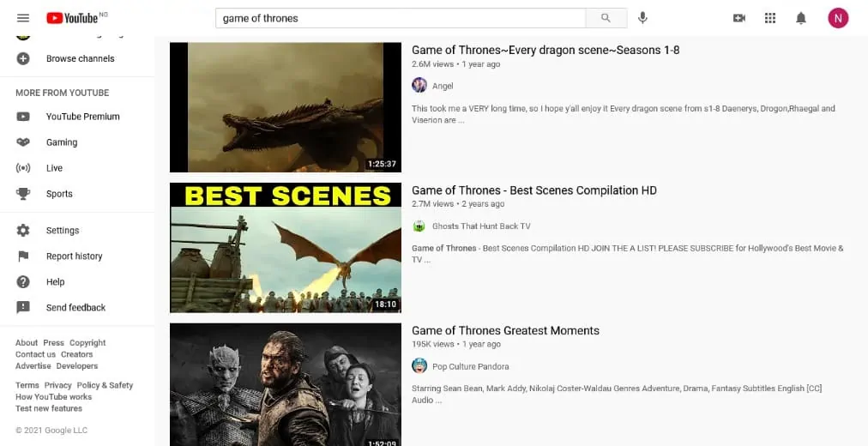
Task: Open the BEST SCENES video thumbnail
Action: pyautogui.click(x=286, y=248)
